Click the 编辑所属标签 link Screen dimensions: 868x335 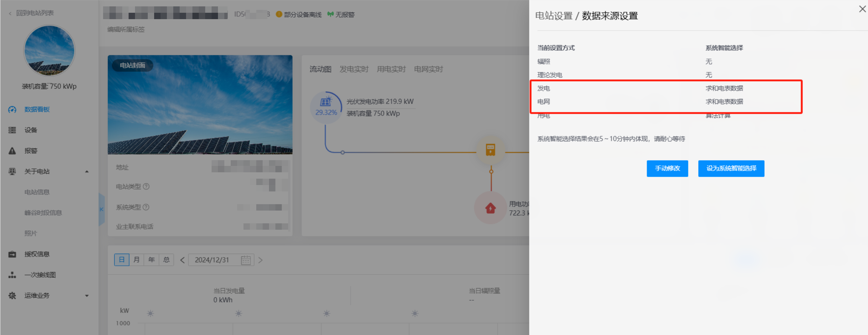(126, 29)
